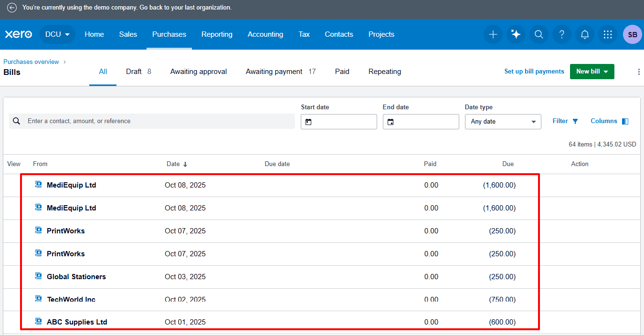Open the AI sparkle assistant
644x335 pixels.
[x=516, y=34]
